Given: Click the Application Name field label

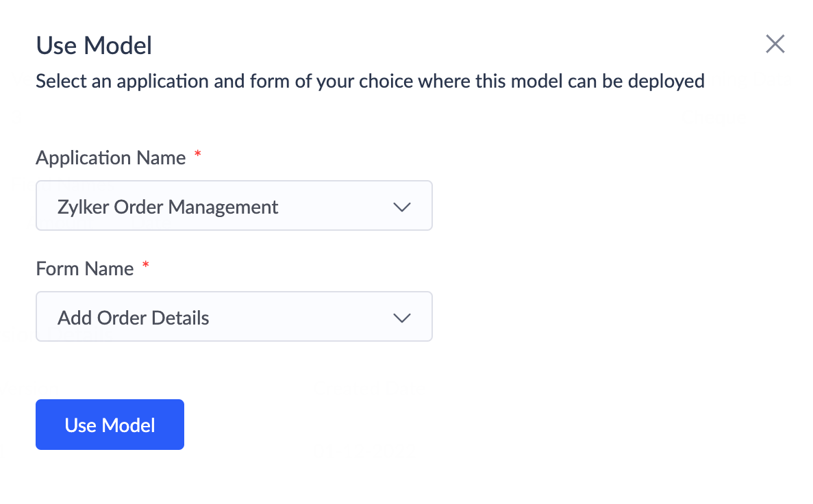Looking at the screenshot, I should (111, 157).
